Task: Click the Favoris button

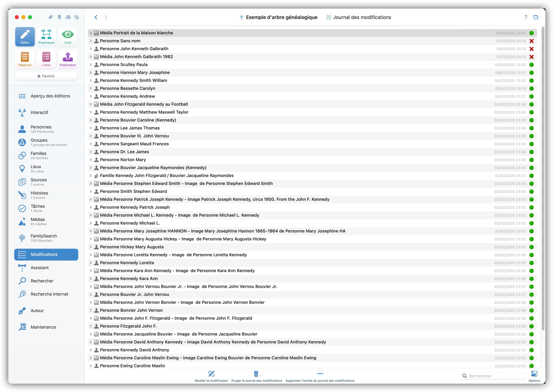Action: 46,76
